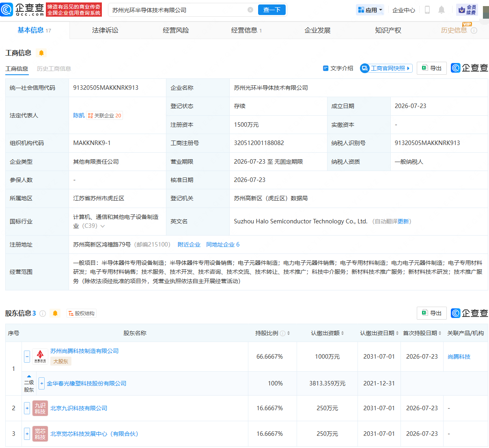
Task: Open notifications bell in top header
Action: [442, 10]
